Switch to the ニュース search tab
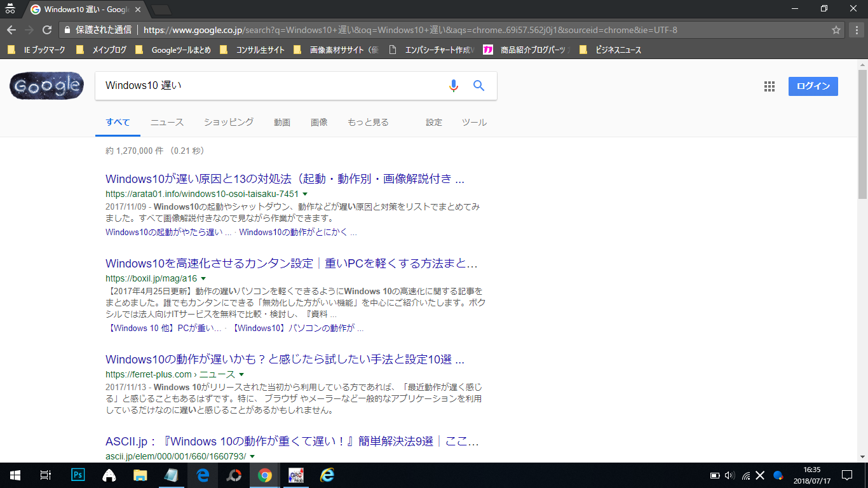 click(x=166, y=122)
